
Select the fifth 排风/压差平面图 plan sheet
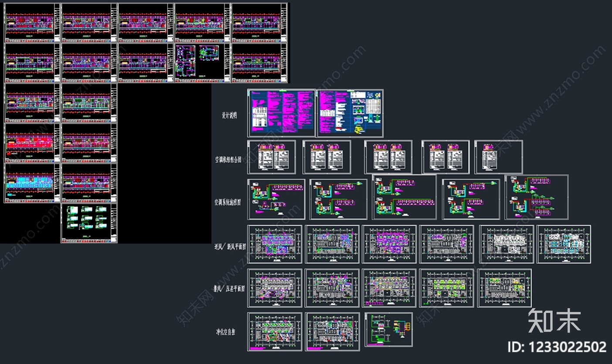(x=505, y=288)
